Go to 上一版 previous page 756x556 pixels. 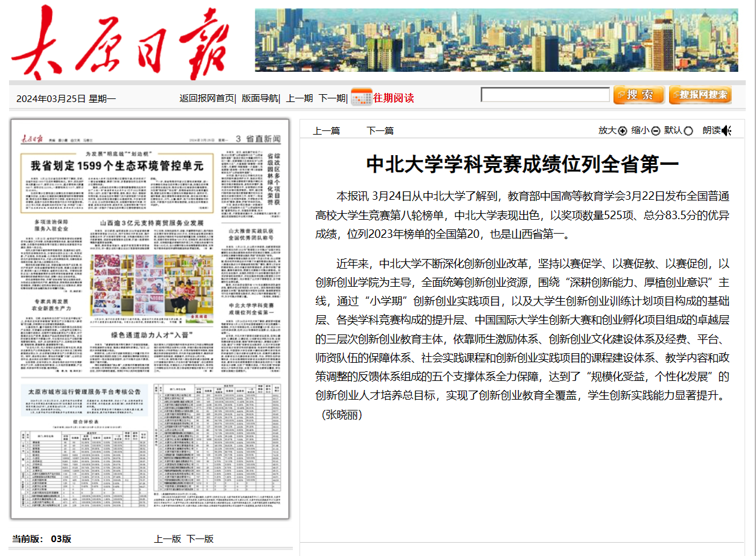(x=167, y=538)
